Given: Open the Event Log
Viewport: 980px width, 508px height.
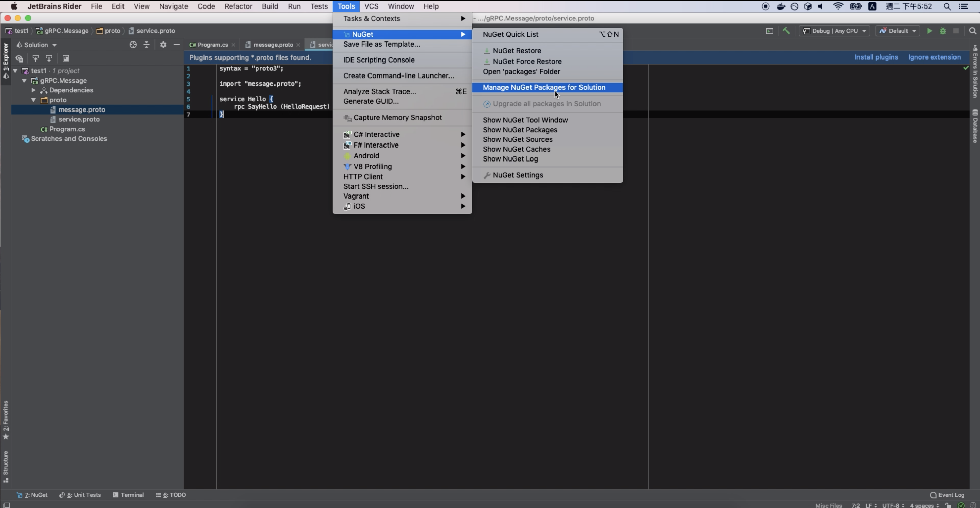Looking at the screenshot, I should (947, 495).
